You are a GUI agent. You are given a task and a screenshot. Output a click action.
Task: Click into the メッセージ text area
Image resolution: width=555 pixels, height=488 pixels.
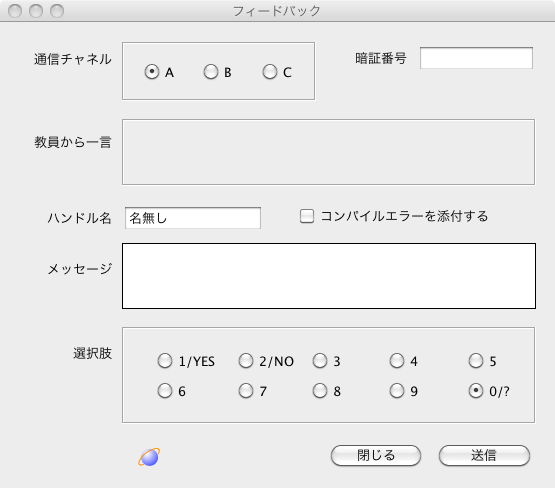329,276
